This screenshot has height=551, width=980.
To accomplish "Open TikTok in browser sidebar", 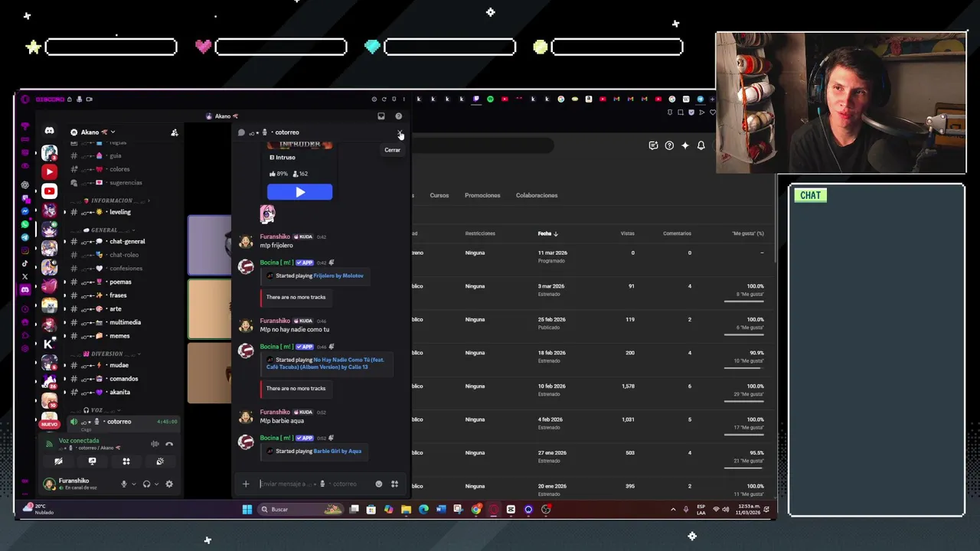I will pyautogui.click(x=24, y=263).
